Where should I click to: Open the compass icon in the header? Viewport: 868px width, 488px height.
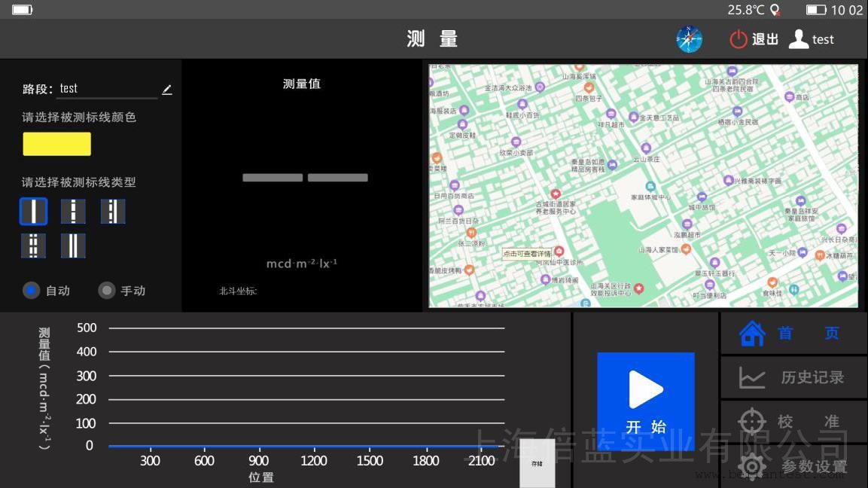689,39
